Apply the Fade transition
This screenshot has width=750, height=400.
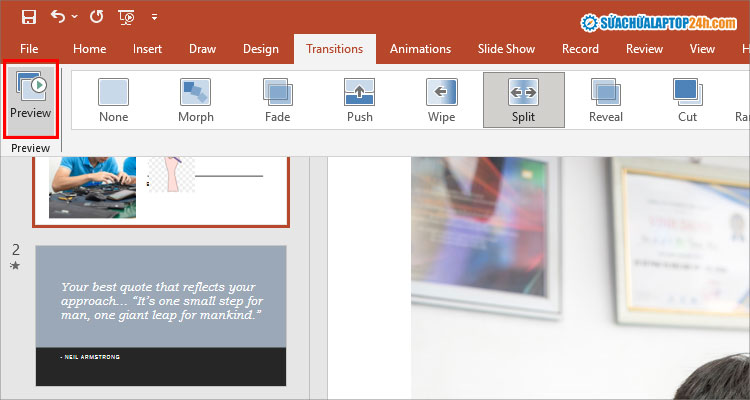click(277, 100)
